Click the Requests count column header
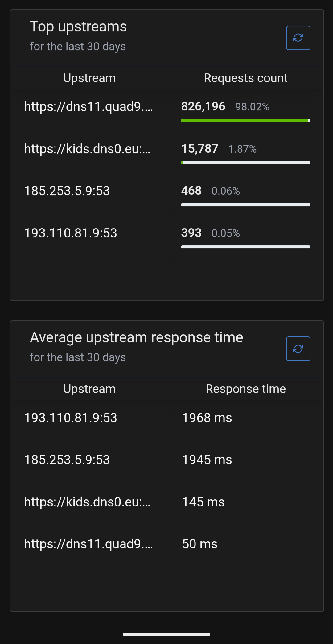The width and height of the screenshot is (333, 644). pos(246,78)
